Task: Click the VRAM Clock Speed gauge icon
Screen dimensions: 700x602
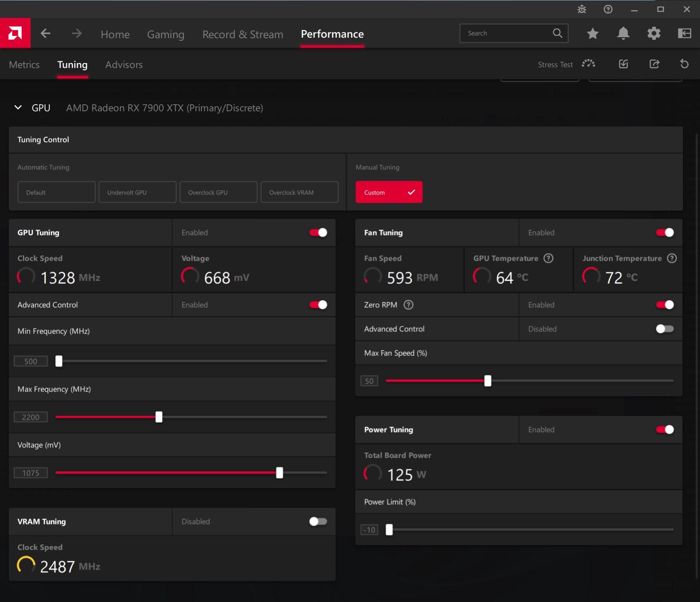Action: [x=26, y=566]
